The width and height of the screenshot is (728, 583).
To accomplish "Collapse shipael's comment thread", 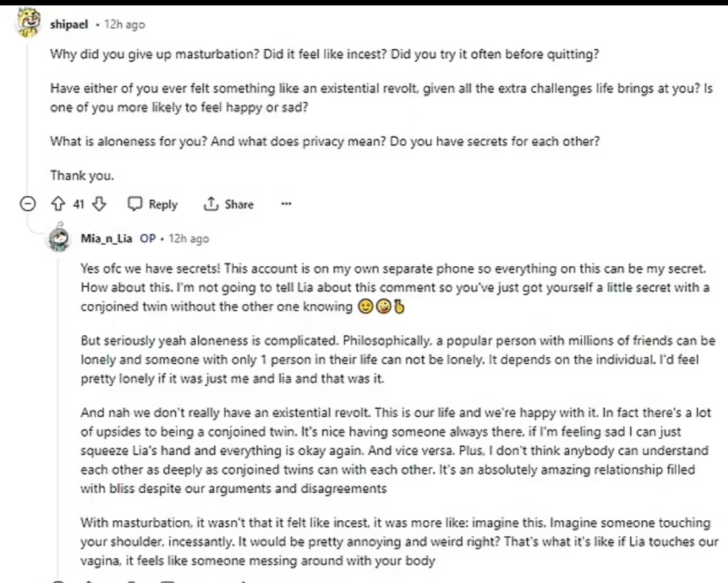I will [27, 204].
